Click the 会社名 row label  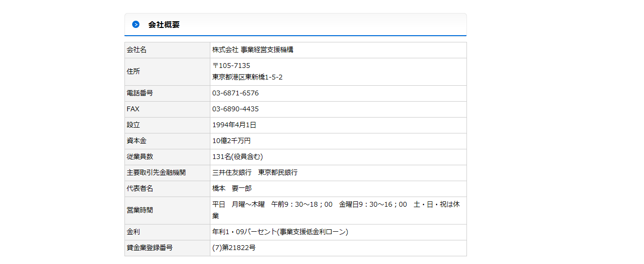point(137,50)
